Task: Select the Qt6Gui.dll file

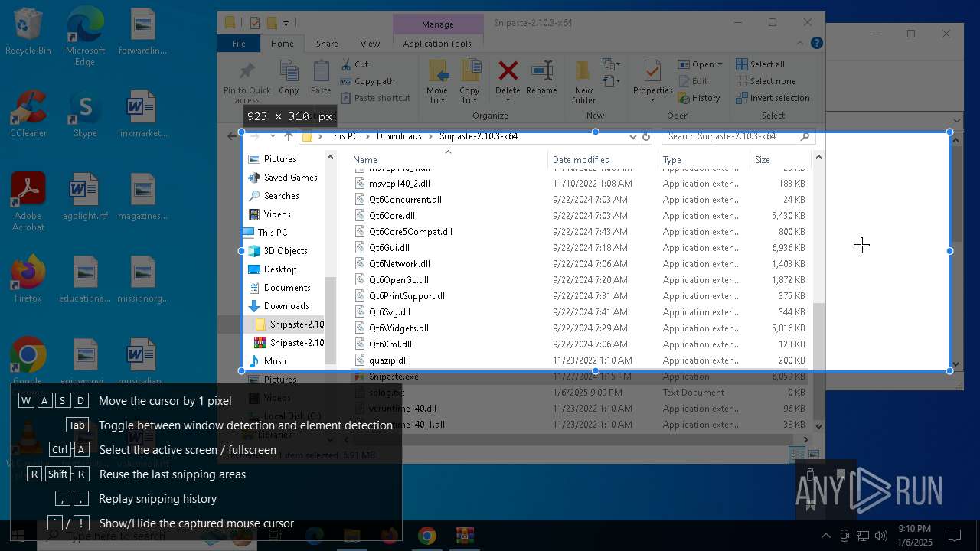Action: coord(389,248)
